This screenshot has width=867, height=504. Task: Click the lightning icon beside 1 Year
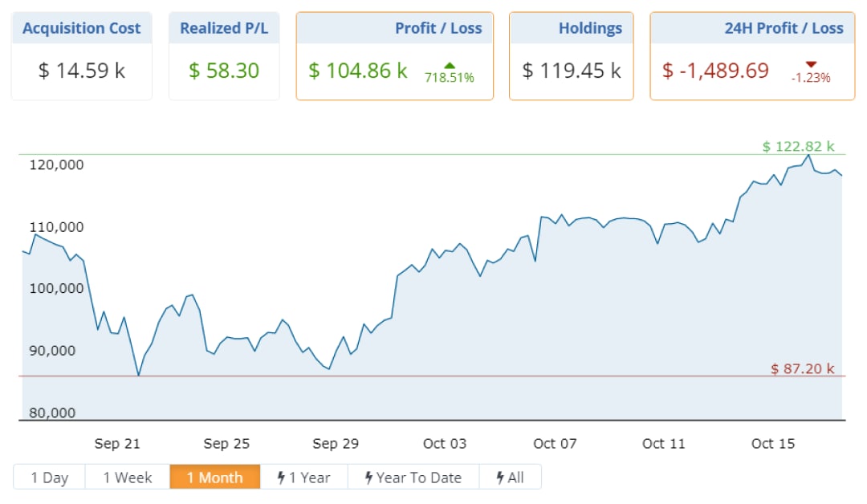coord(282,478)
